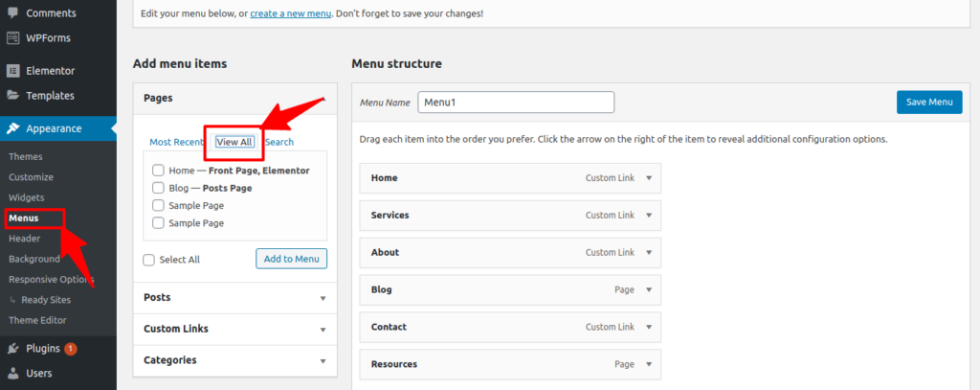Click the Users person icon
The height and width of the screenshot is (390, 980).
(x=12, y=373)
